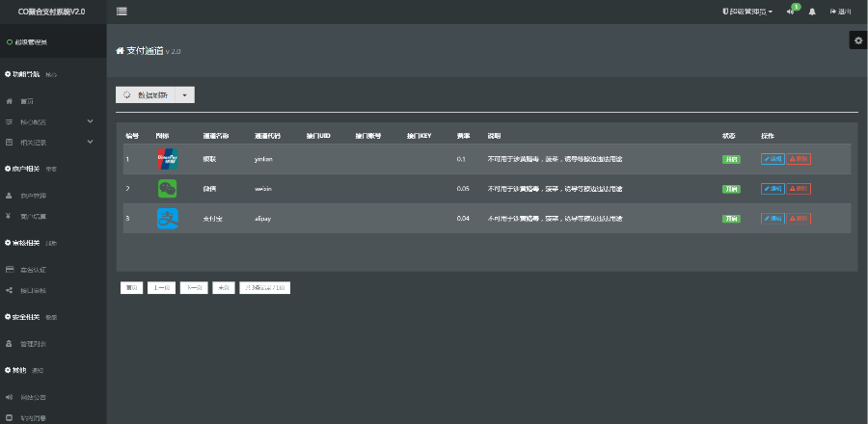Click the rate value "0.1"
Image resolution: width=868 pixels, height=424 pixels.
461,159
